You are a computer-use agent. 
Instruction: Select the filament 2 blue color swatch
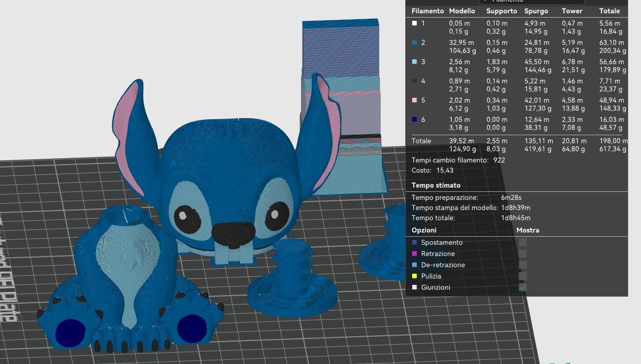pos(414,42)
